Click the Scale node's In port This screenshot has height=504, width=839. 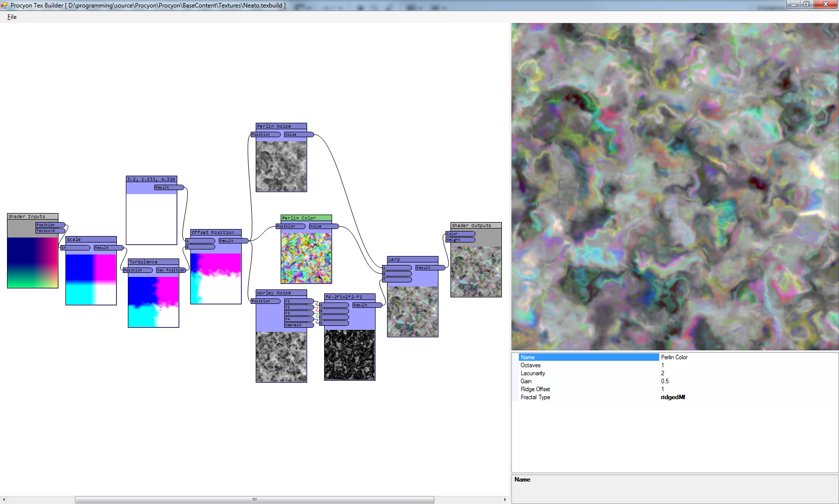(x=75, y=248)
